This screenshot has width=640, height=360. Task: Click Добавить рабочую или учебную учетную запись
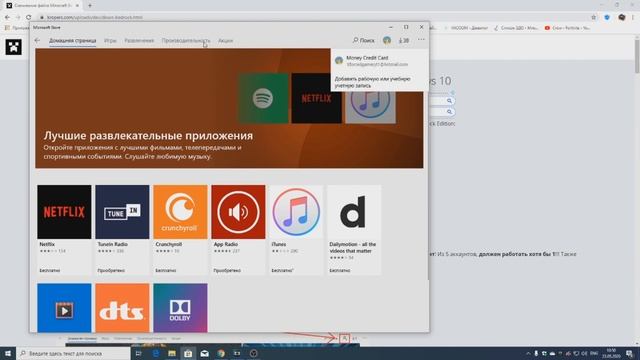[372, 82]
